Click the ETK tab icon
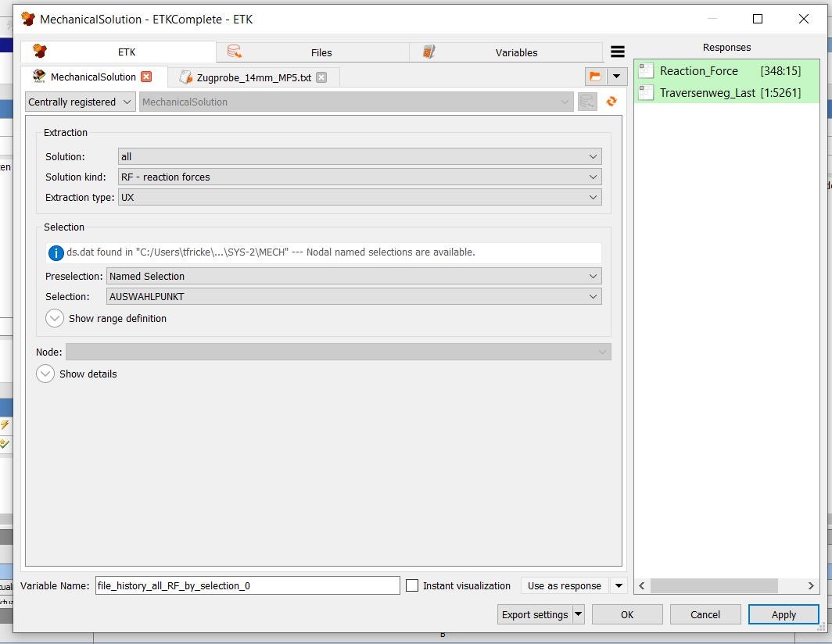The width and height of the screenshot is (832, 644). coord(40,52)
